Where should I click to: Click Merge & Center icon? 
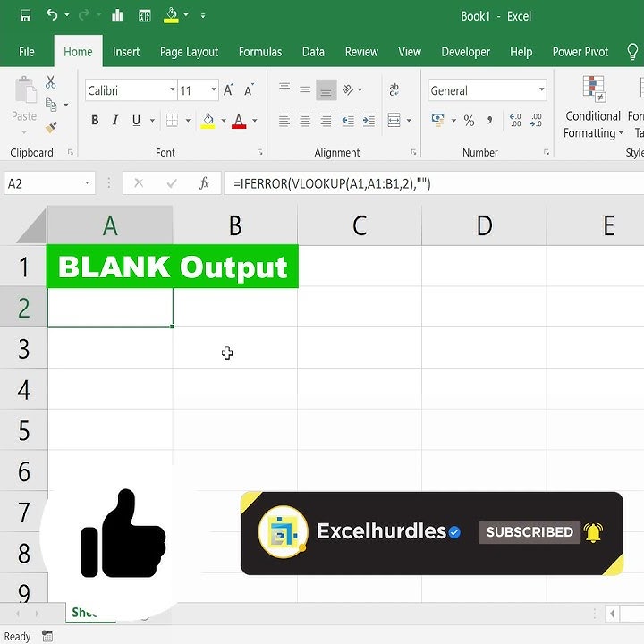click(394, 121)
